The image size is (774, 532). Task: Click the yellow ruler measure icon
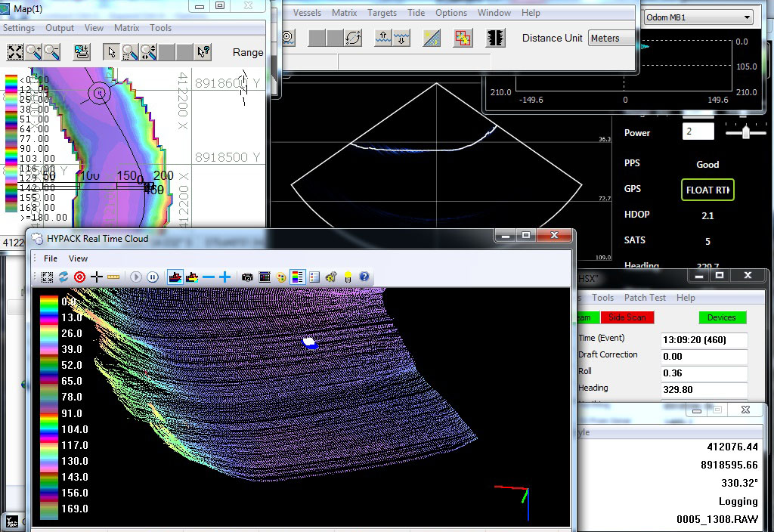[113, 277]
